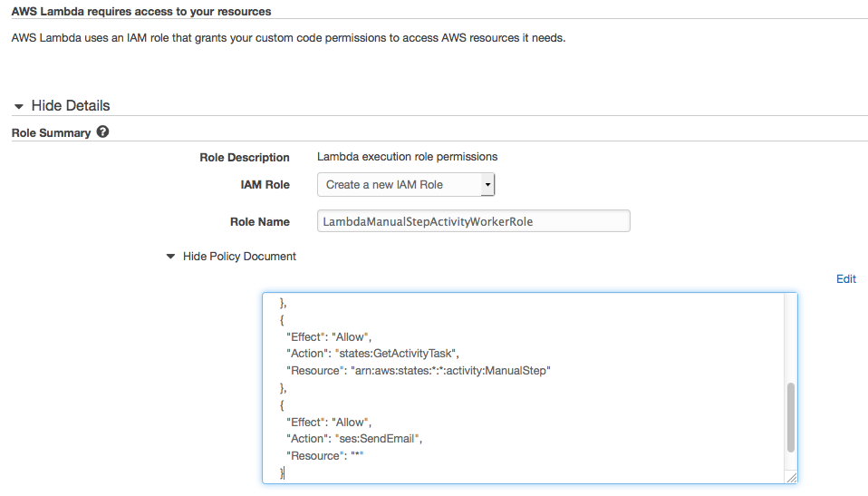Image resolution: width=868 pixels, height=496 pixels.
Task: Click the Role Name input field
Action: 473,221
